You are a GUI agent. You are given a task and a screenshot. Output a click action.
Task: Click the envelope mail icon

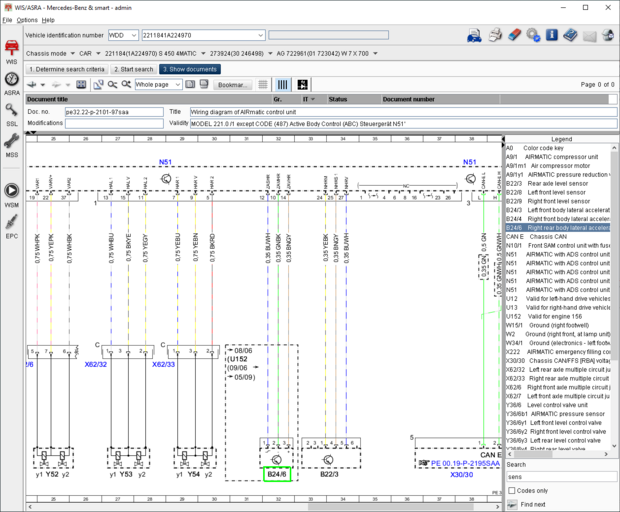[x=589, y=36]
